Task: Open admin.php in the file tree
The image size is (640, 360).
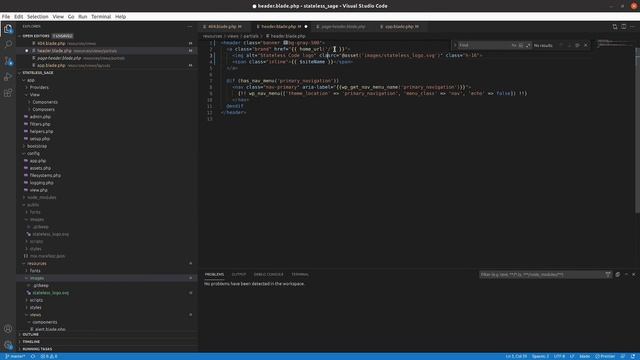Action: point(40,117)
